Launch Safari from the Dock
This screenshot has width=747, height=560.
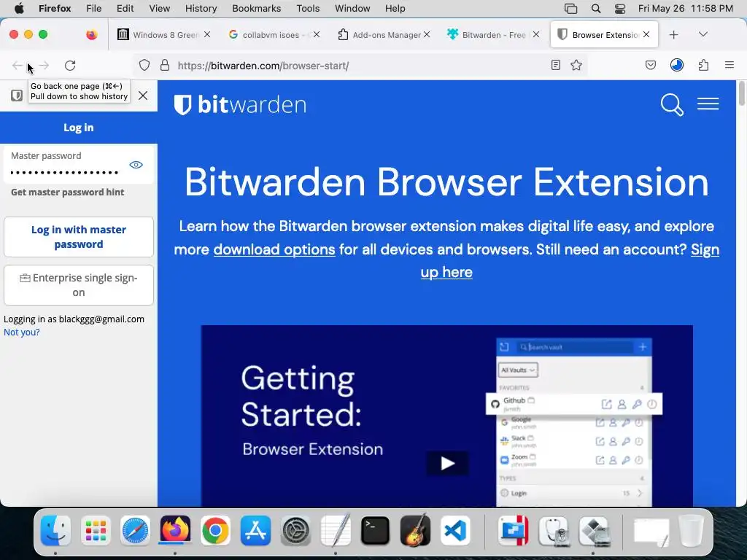click(135, 531)
